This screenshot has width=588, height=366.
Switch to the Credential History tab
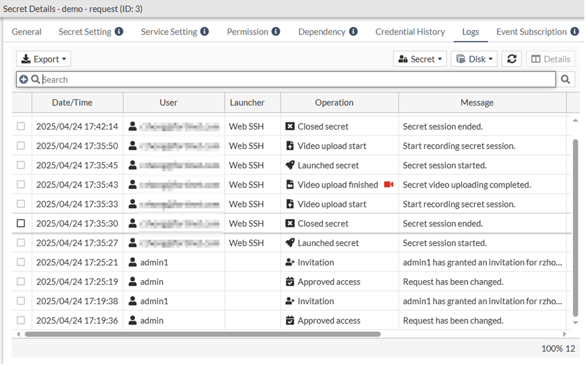(x=410, y=31)
